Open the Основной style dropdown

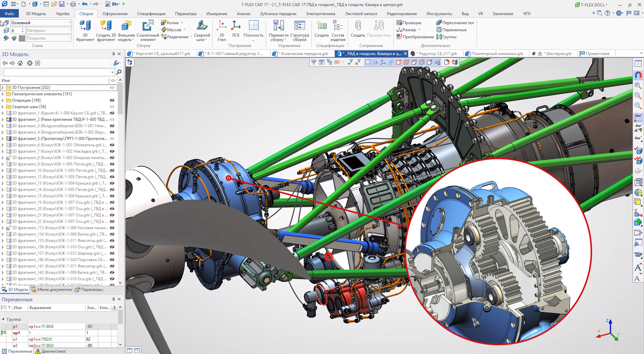(x=70, y=22)
